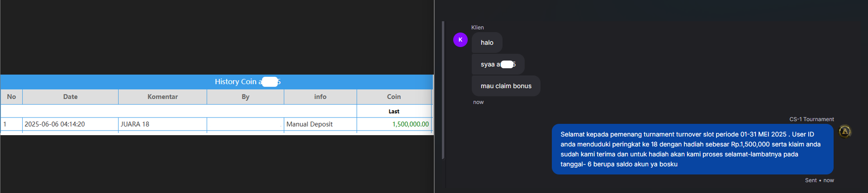Select the "mau claim bonus" message bubble
This screenshot has width=868, height=193.
506,86
